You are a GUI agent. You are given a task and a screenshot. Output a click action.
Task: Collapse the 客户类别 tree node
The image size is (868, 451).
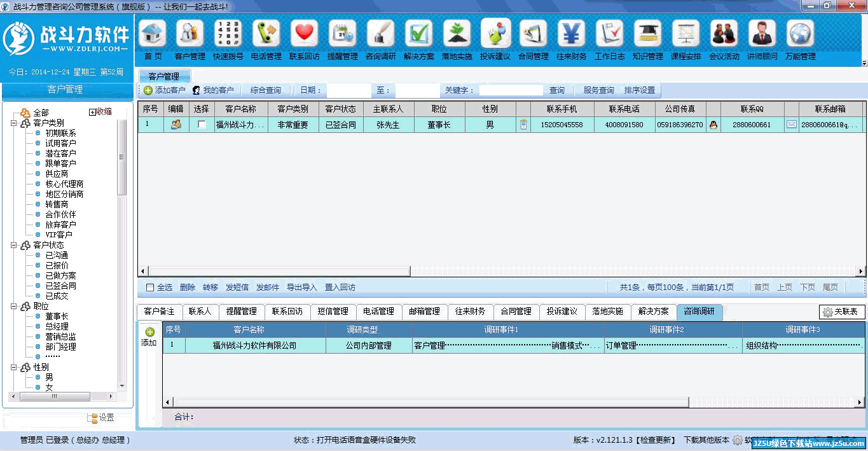coord(13,123)
